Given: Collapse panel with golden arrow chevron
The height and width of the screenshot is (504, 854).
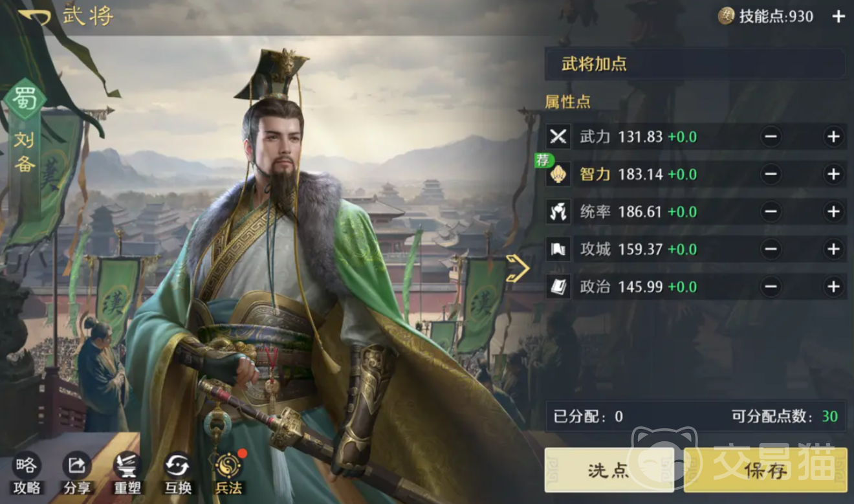Looking at the screenshot, I should tap(518, 268).
